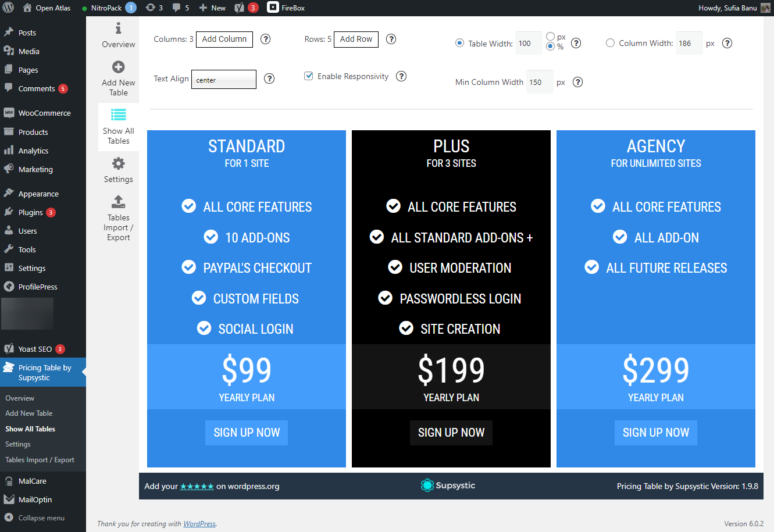Click the help icon beside Table Width units

point(576,43)
